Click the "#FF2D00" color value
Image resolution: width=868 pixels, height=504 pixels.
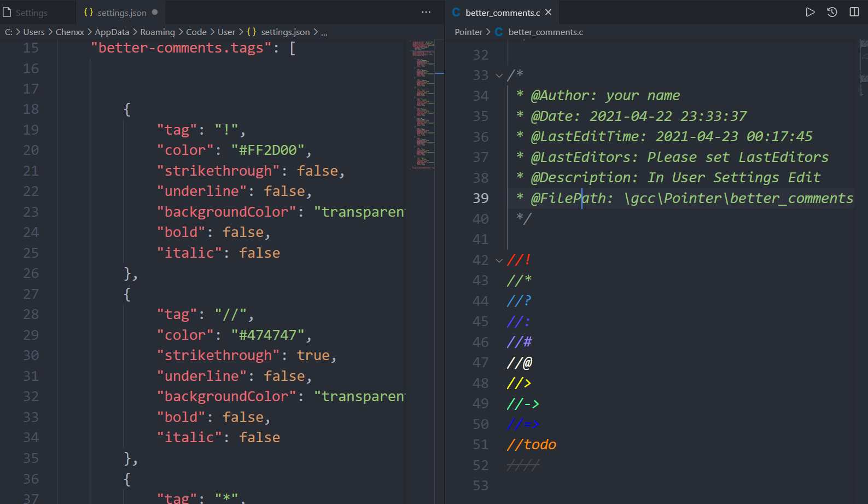pos(267,150)
